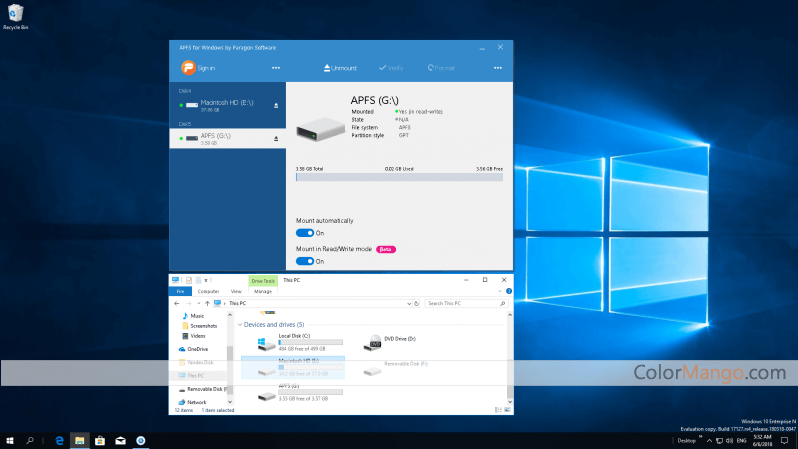Select the DVD Drive (D:) icon
Screen dimensions: 798x449
coord(373,343)
